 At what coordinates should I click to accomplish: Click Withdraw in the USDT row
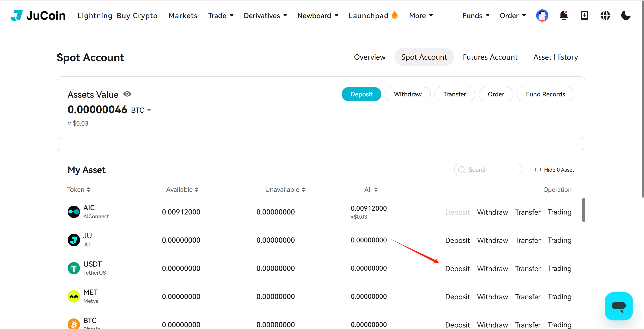coord(493,269)
